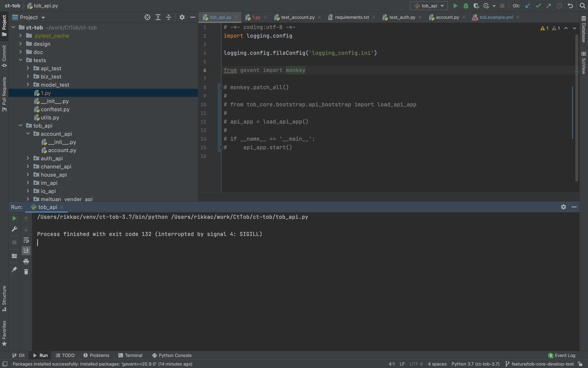Toggle soft-wrap in console
The image size is (588, 368).
click(x=26, y=240)
